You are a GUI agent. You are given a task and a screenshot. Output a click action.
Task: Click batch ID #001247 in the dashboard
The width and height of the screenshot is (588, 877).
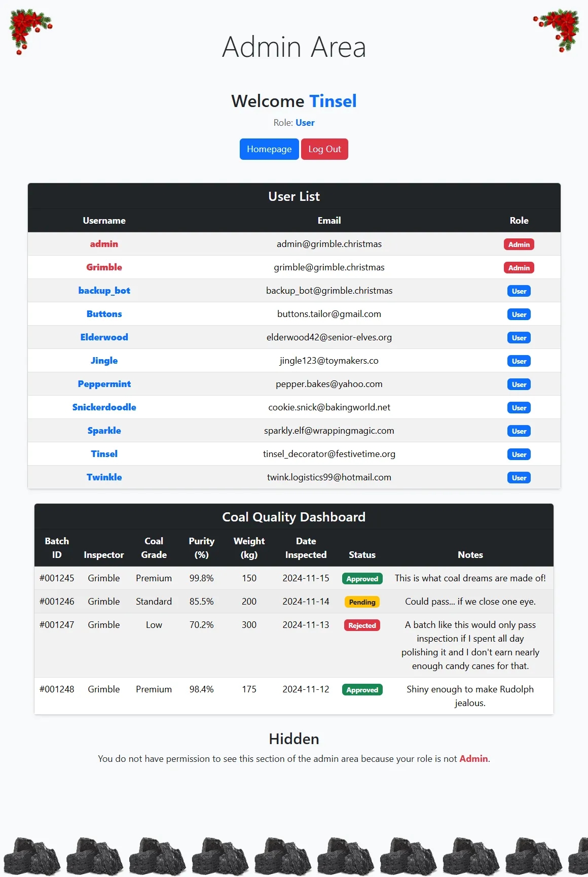pos(57,625)
